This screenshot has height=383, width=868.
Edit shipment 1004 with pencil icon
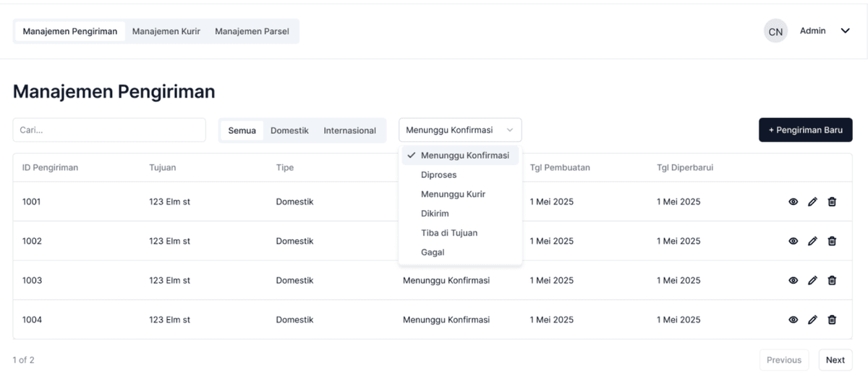[812, 319]
